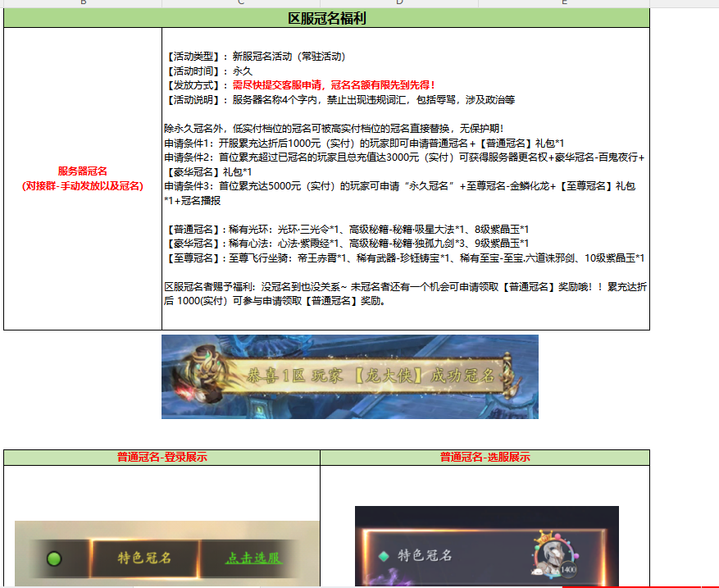Click the teal diamond icon beside 特色冠名
The image size is (719, 588).
(x=384, y=556)
